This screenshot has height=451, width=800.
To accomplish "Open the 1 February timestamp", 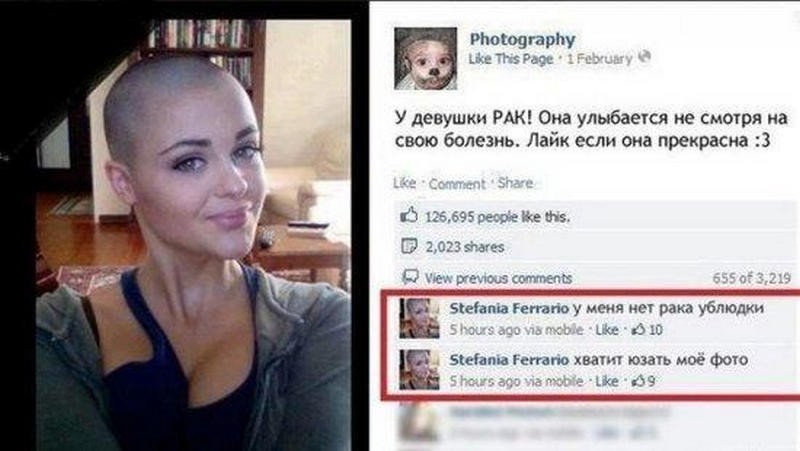I will coord(599,59).
